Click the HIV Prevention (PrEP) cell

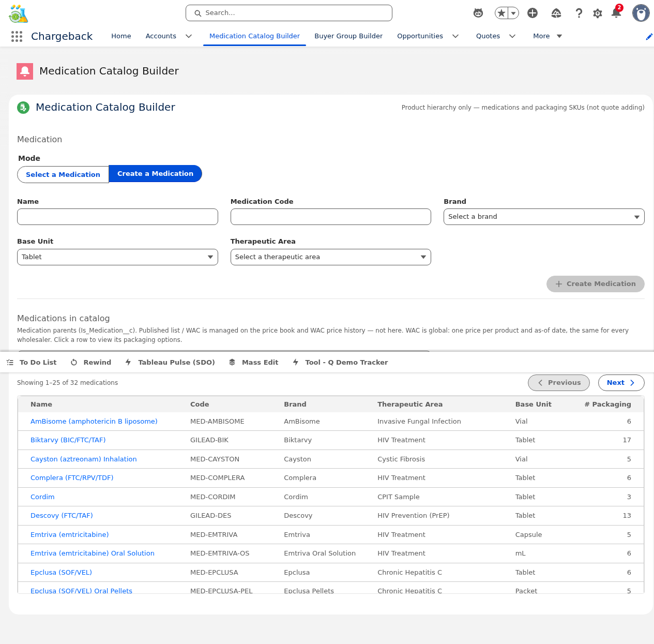[x=413, y=516]
